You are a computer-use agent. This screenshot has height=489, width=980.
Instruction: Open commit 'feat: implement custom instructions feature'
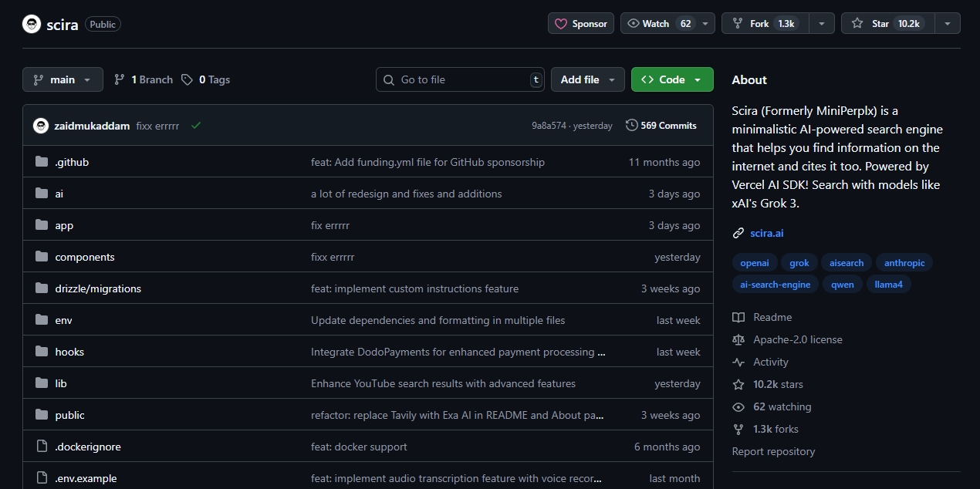coord(414,288)
